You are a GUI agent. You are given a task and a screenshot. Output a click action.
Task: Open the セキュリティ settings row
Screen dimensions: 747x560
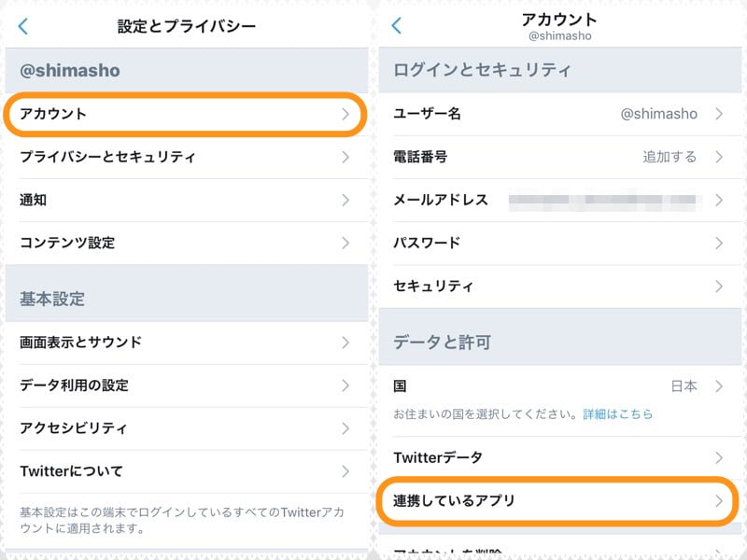[560, 287]
